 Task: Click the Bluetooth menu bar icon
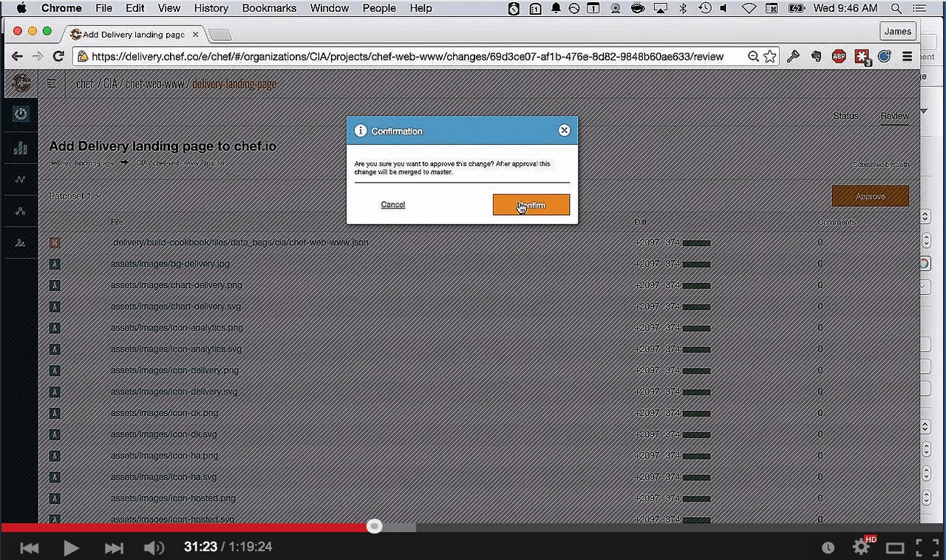[x=683, y=8]
